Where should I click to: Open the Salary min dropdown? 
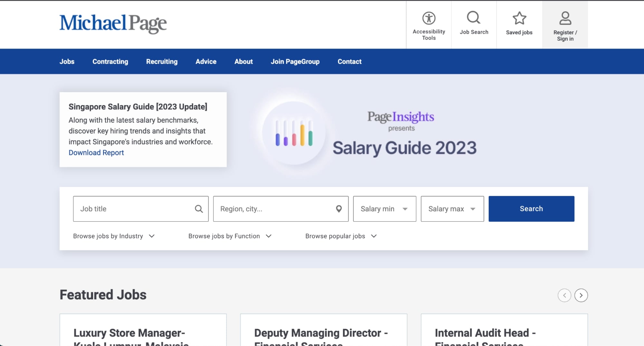(x=384, y=209)
